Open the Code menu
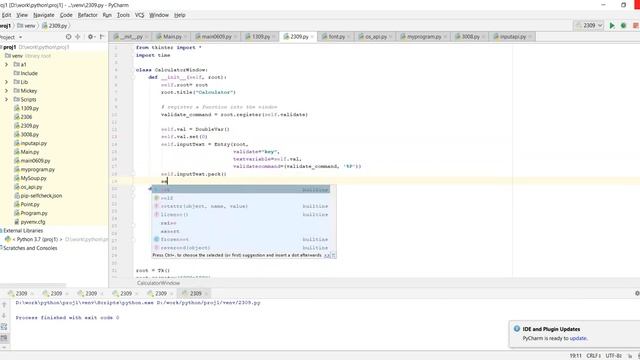This screenshot has width=640, height=360. (66, 15)
